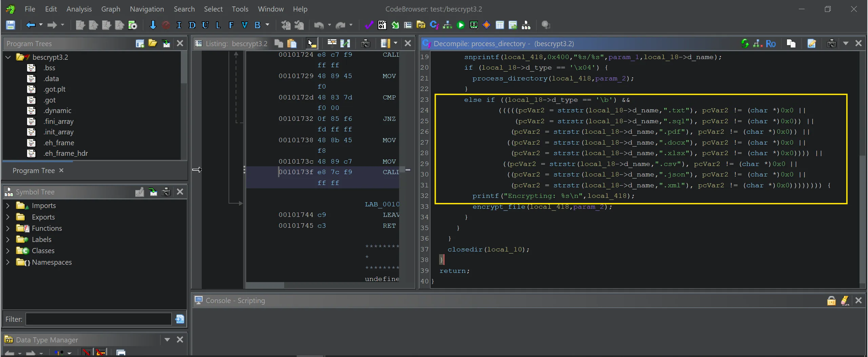Image resolution: width=868 pixels, height=357 pixels.
Task: Take a Decompile panel snapshot camera icon
Action: pyautogui.click(x=831, y=43)
